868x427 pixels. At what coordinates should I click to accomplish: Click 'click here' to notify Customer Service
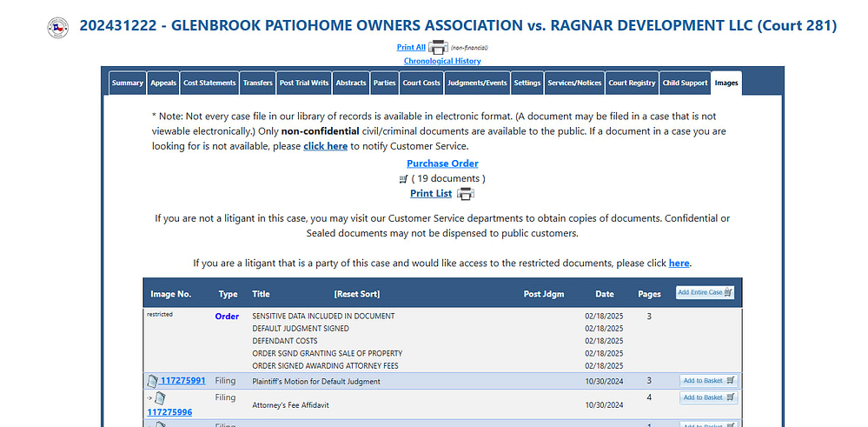coord(326,146)
